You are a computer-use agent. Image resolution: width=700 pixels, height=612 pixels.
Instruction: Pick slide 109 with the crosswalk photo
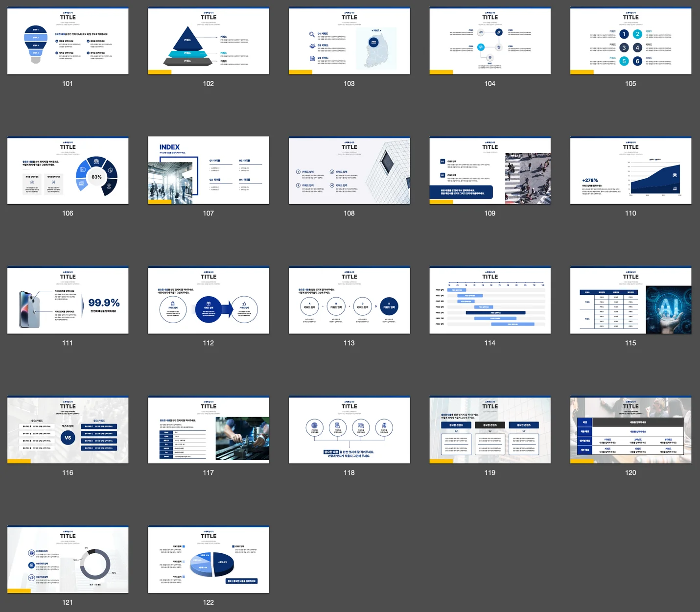point(490,171)
